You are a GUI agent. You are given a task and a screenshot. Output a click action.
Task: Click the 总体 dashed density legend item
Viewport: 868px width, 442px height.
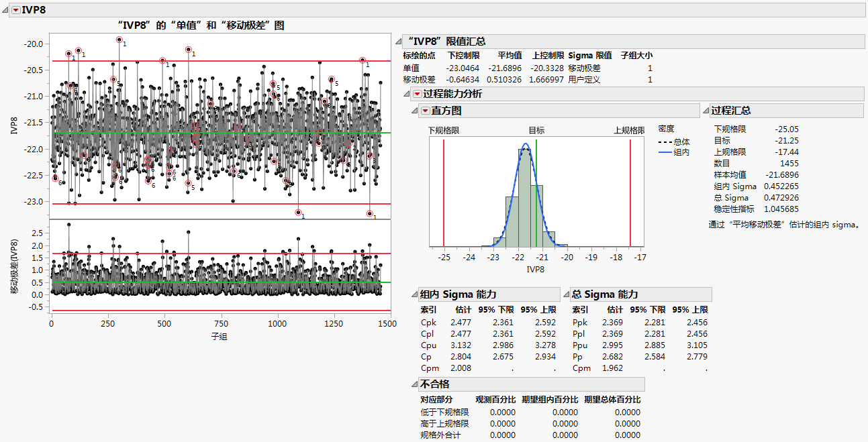(673, 142)
